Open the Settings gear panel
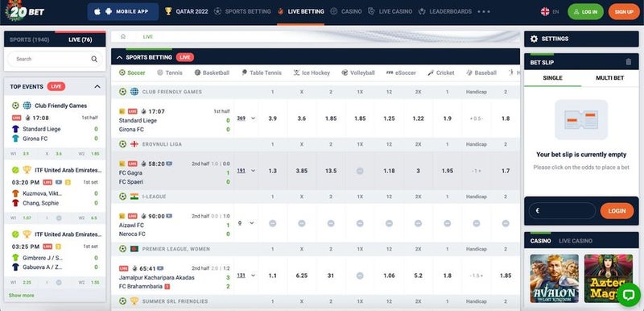The width and height of the screenshot is (644, 311). [534, 39]
